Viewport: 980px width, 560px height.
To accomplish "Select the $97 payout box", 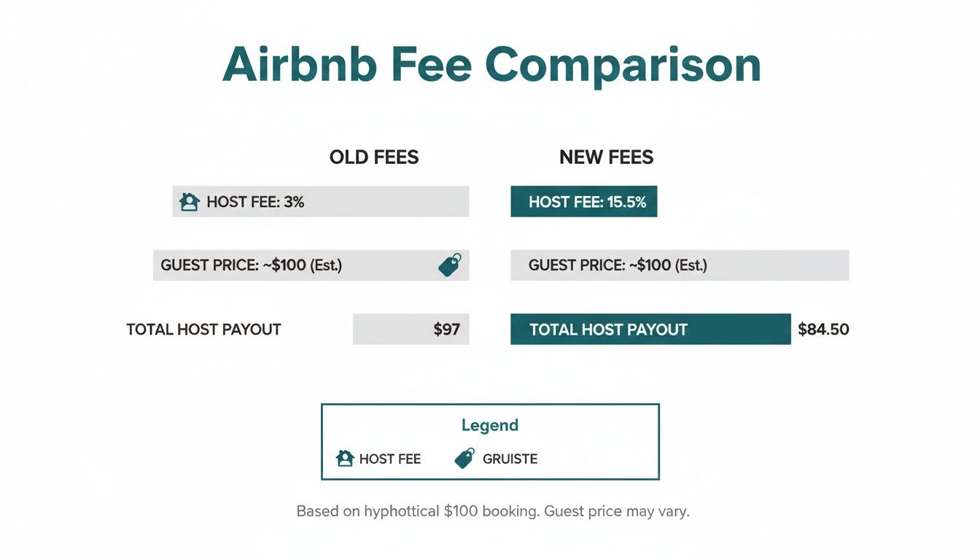I will pyautogui.click(x=411, y=330).
